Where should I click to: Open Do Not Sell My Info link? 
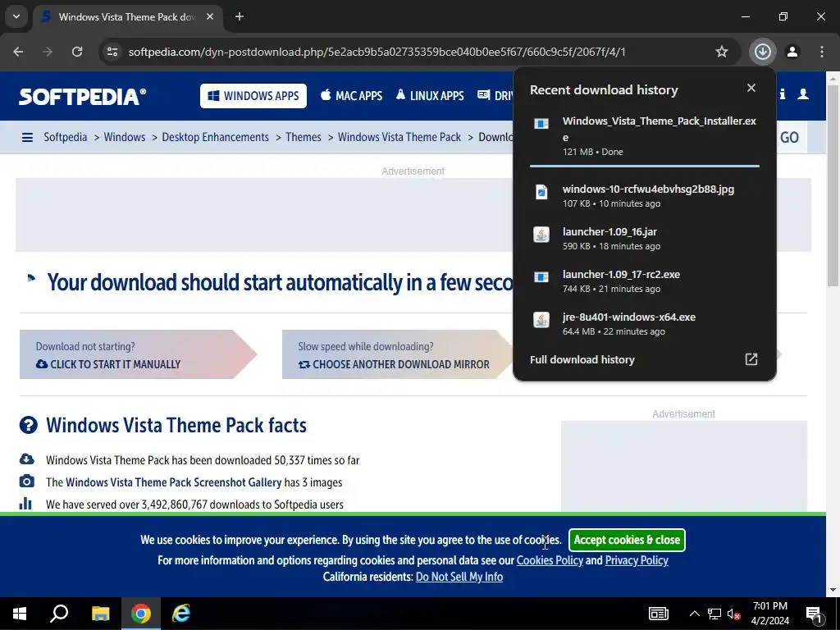point(459,577)
